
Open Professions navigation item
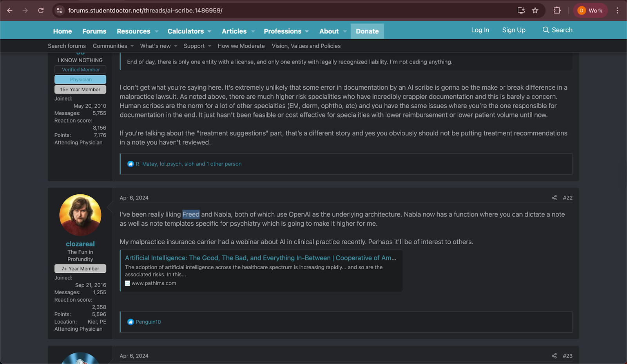point(283,31)
